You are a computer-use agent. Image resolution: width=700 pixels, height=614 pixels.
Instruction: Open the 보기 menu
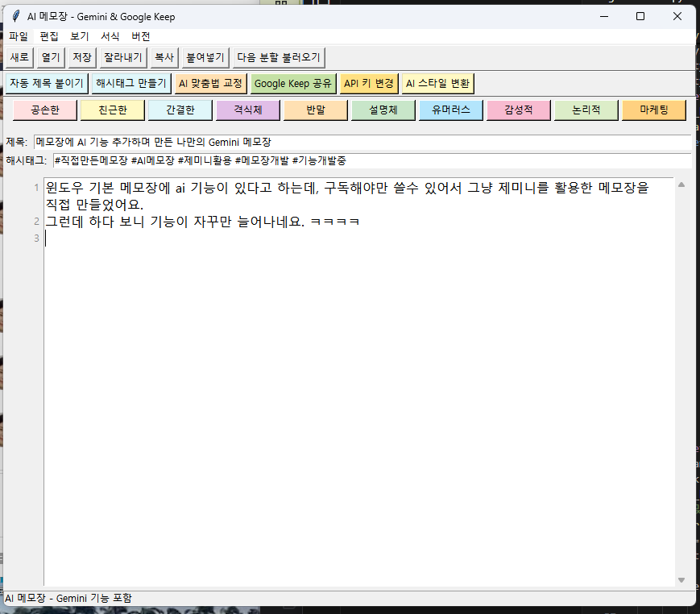click(80, 36)
